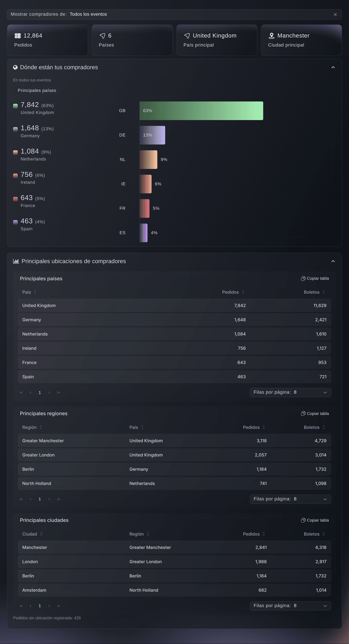Clear the Todos los eventos filter
349x644 pixels.
[335, 15]
